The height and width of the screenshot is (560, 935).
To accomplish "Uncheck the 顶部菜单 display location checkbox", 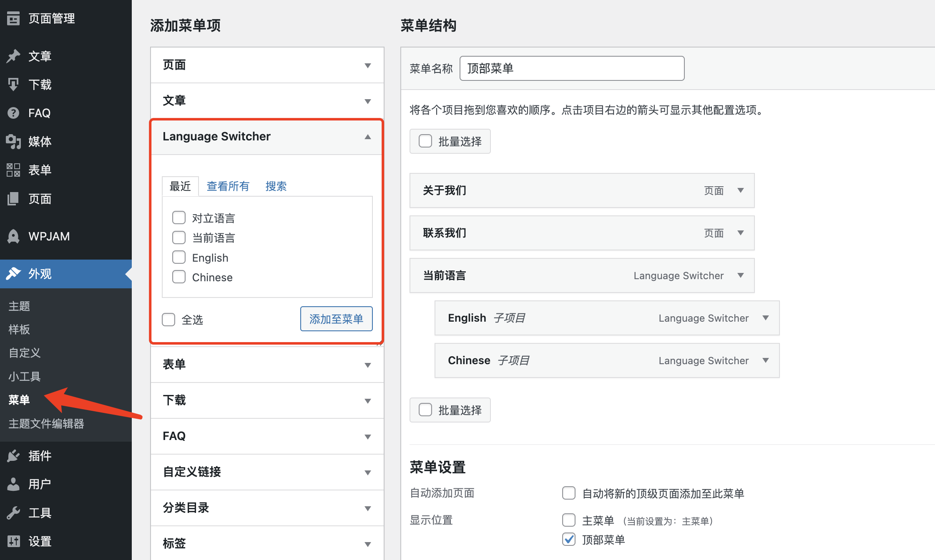I will [569, 539].
